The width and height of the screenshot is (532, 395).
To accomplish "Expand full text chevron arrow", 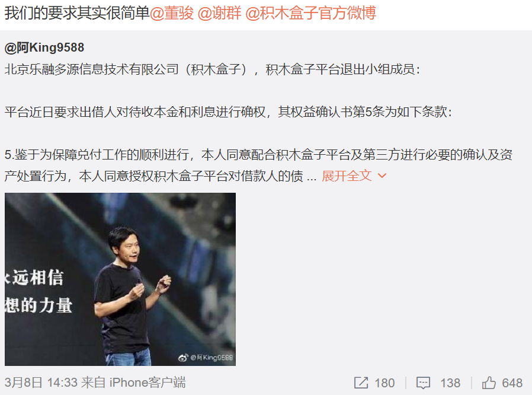I will pyautogui.click(x=382, y=176).
